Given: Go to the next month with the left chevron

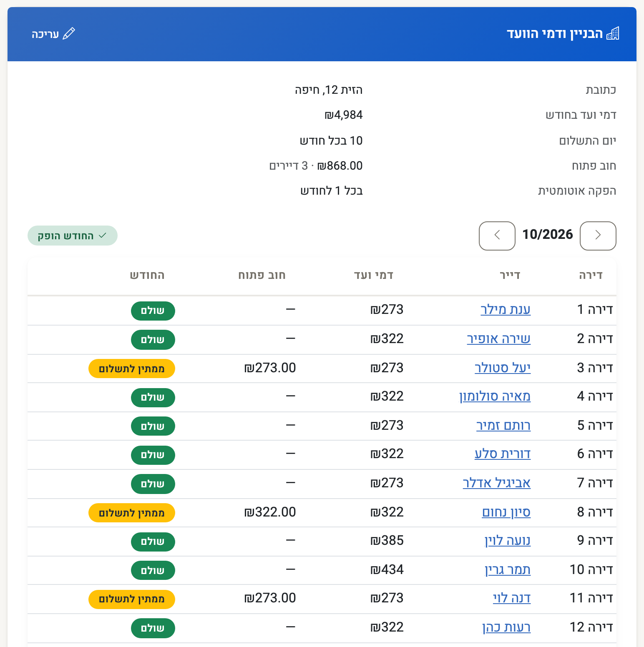Looking at the screenshot, I should (497, 236).
